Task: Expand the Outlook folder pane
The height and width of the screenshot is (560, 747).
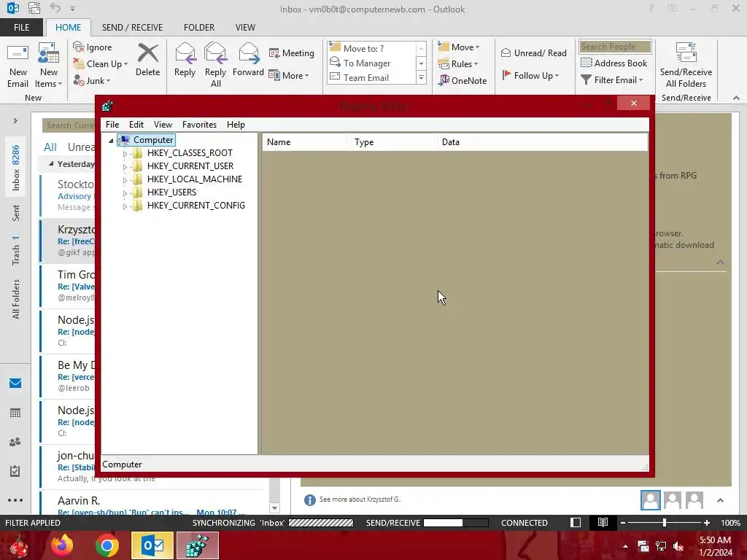Action: tap(15, 121)
